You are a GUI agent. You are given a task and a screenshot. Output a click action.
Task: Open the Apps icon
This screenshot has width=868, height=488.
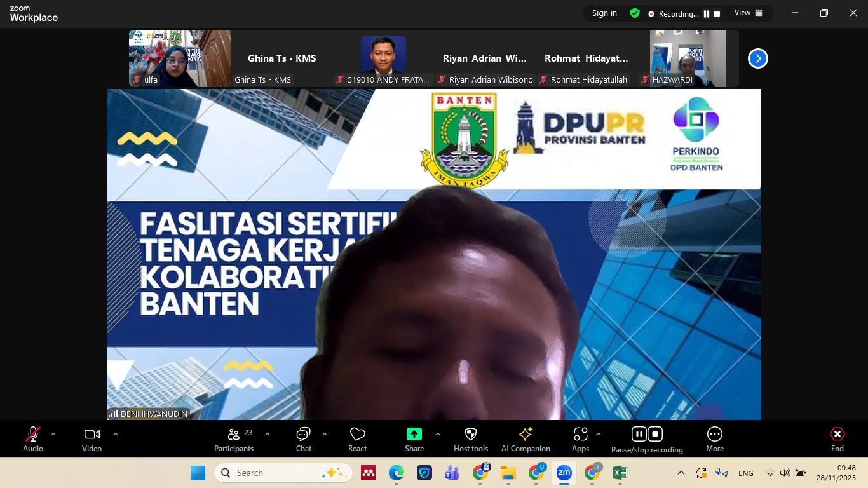tap(580, 435)
